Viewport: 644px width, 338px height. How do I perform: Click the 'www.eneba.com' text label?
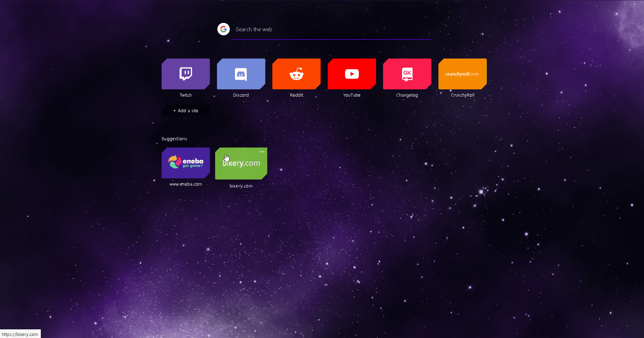pyautogui.click(x=185, y=184)
